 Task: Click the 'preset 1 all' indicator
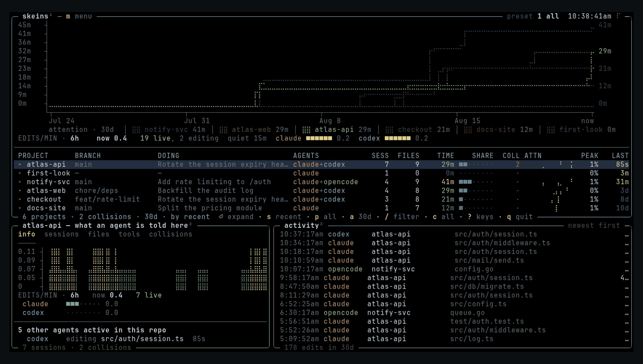[x=533, y=16]
